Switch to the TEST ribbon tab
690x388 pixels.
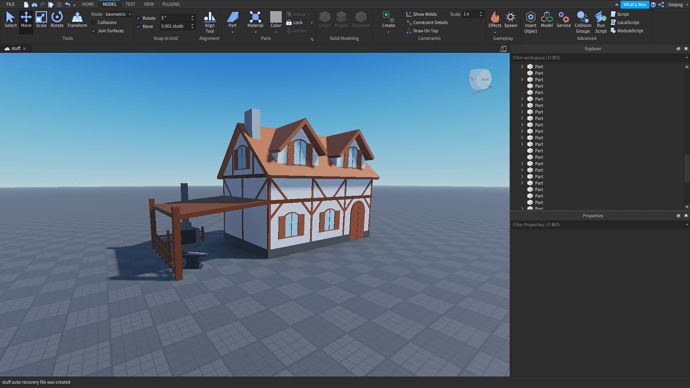click(130, 4)
